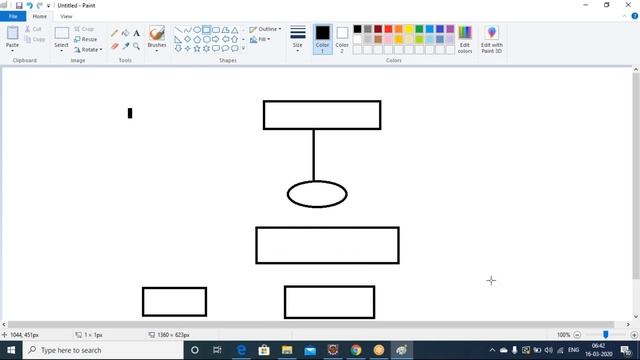This screenshot has height=360, width=640.
Task: Select the Color picker eyedropper tool
Action: pos(126,46)
